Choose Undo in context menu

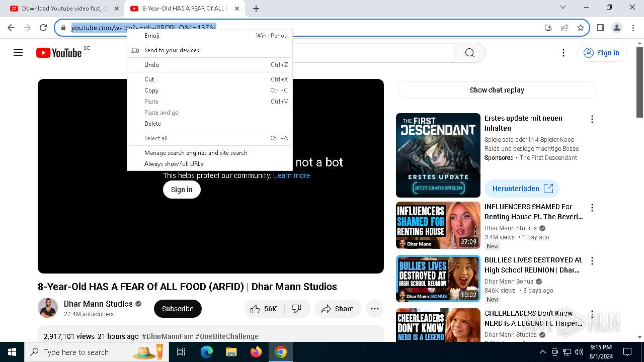(x=210, y=65)
